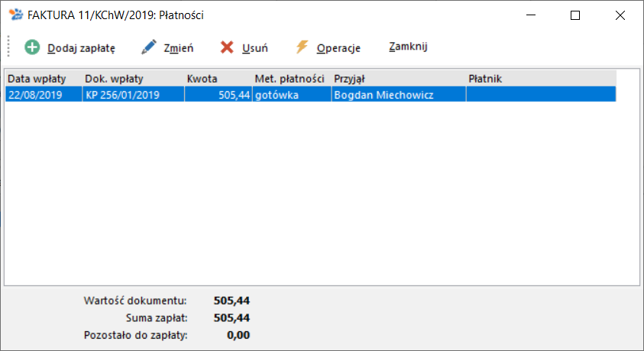The height and width of the screenshot is (351, 644).
Task: Click the application logo in title bar
Action: coord(17,15)
